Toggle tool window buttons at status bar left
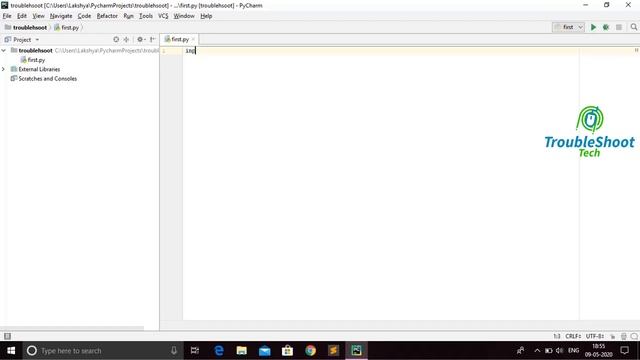This screenshot has height=360, width=640. 7,336
